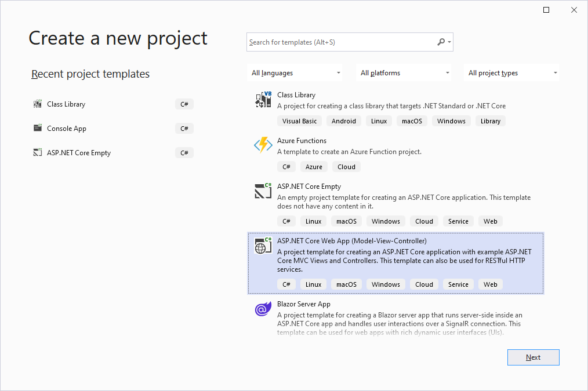Select the Azure Functions template title
This screenshot has height=391, width=588.
click(302, 140)
